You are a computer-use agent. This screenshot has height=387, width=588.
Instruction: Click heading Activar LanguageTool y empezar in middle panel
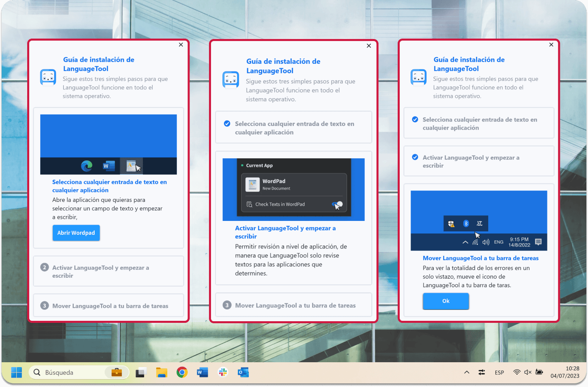(x=285, y=232)
